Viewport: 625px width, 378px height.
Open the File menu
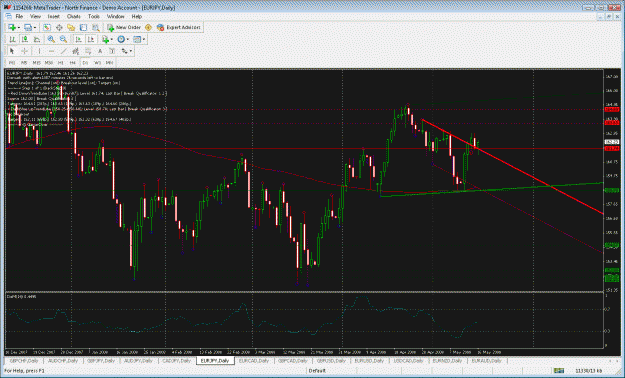pos(19,16)
